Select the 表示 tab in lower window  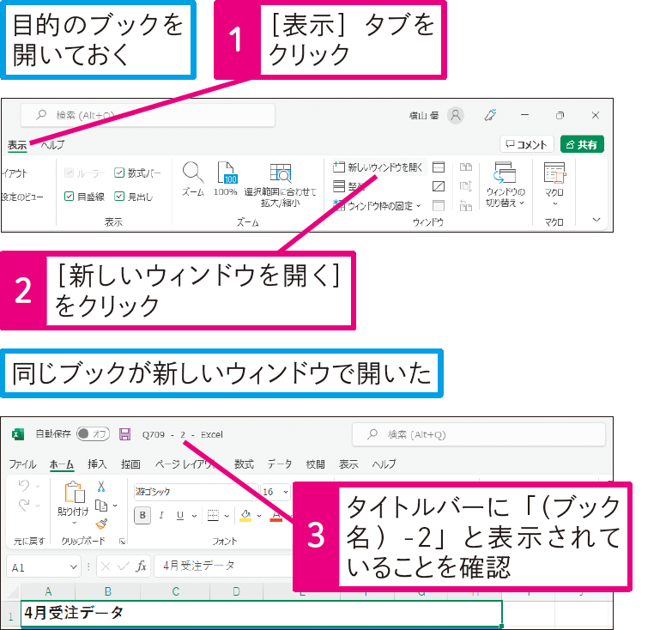[348, 464]
